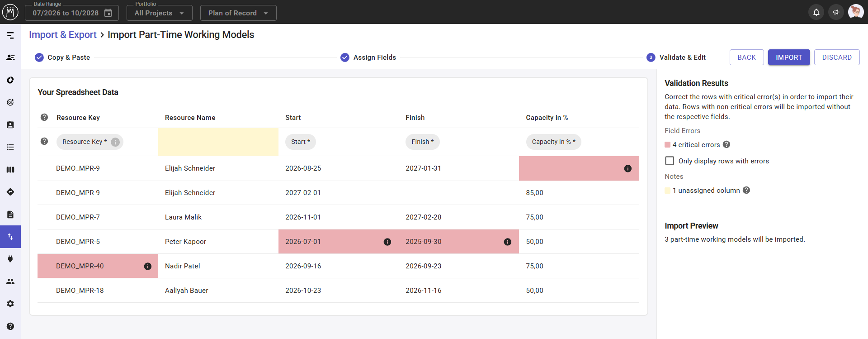Open user profile avatar
The height and width of the screenshot is (339, 868).
(x=856, y=12)
